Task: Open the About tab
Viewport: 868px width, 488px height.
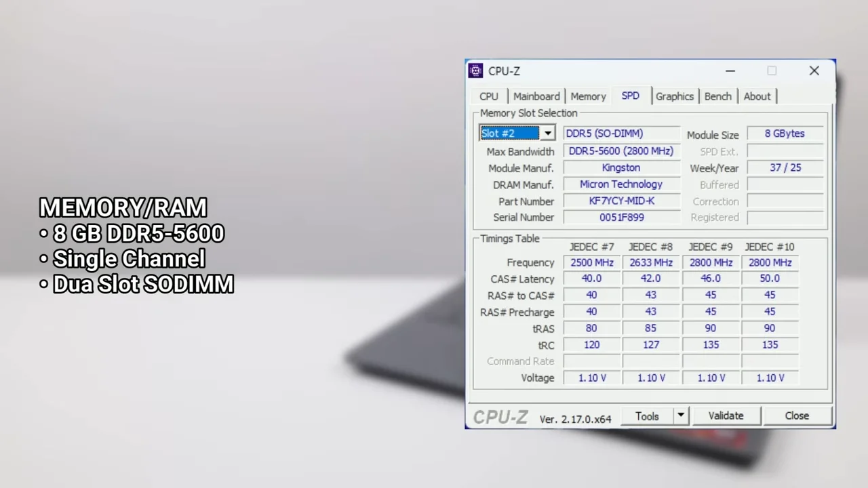Action: (757, 96)
